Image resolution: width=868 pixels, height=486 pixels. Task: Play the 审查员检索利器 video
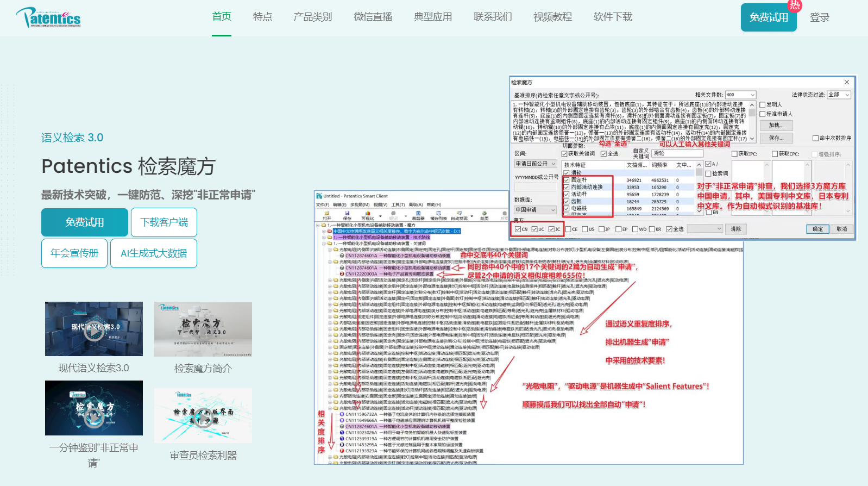[x=203, y=415]
